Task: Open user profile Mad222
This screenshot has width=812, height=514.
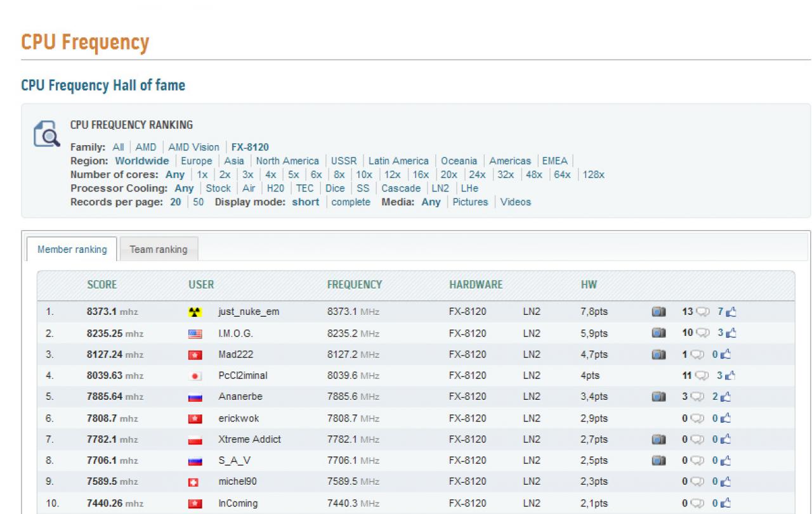Action: (232, 354)
